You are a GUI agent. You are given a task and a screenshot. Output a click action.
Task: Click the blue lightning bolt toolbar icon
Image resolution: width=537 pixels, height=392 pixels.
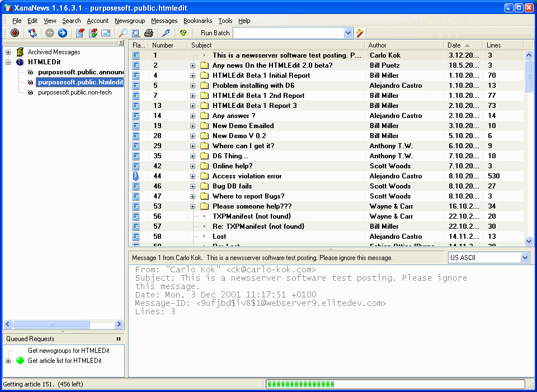pos(166,33)
